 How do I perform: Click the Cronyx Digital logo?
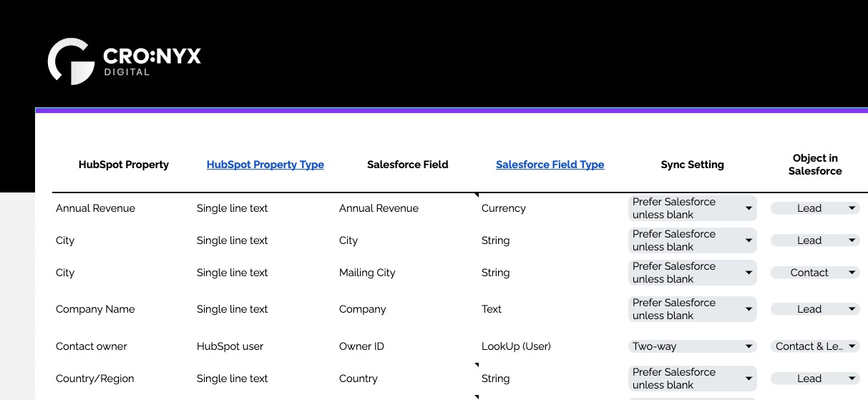pyautogui.click(x=124, y=62)
